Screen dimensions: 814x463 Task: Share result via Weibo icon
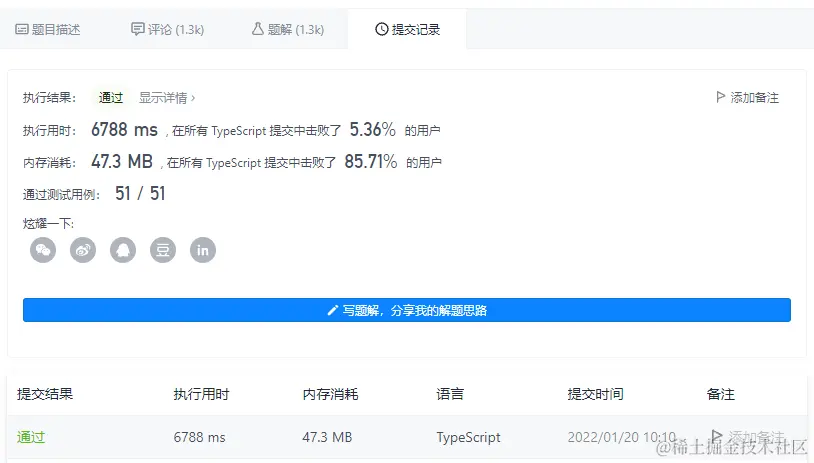[83, 250]
